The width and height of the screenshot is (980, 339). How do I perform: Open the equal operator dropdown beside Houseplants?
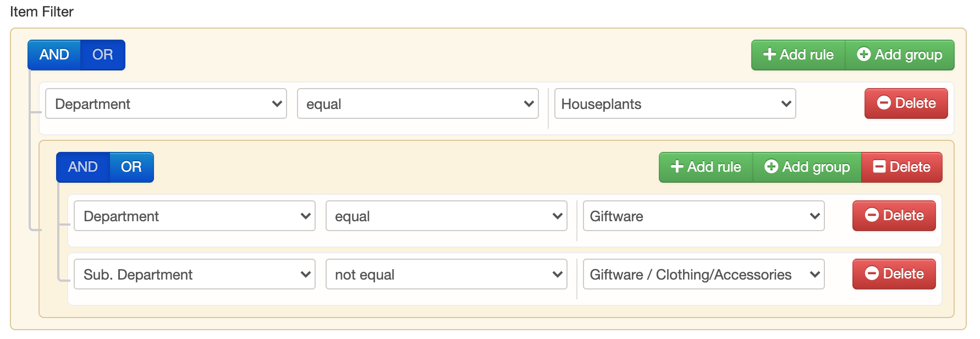click(417, 104)
